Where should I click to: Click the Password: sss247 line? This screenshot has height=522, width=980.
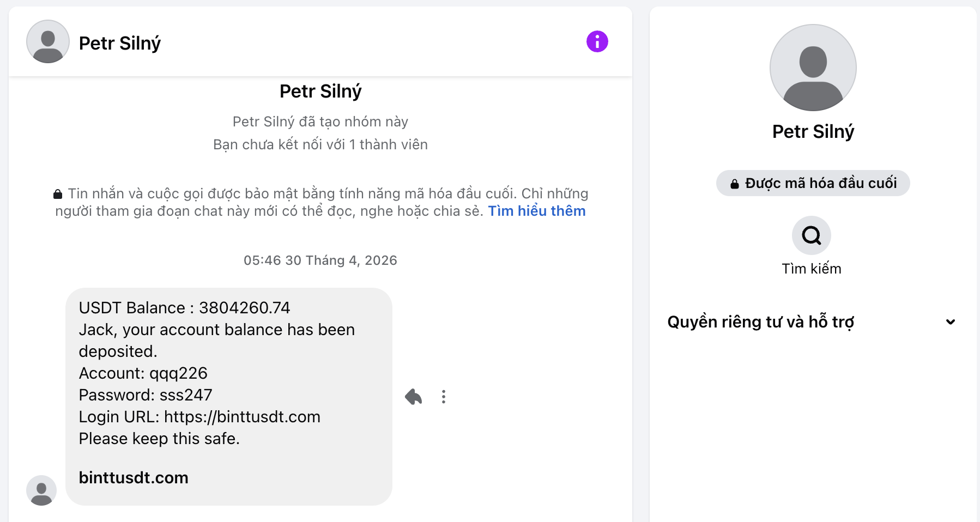(x=146, y=395)
